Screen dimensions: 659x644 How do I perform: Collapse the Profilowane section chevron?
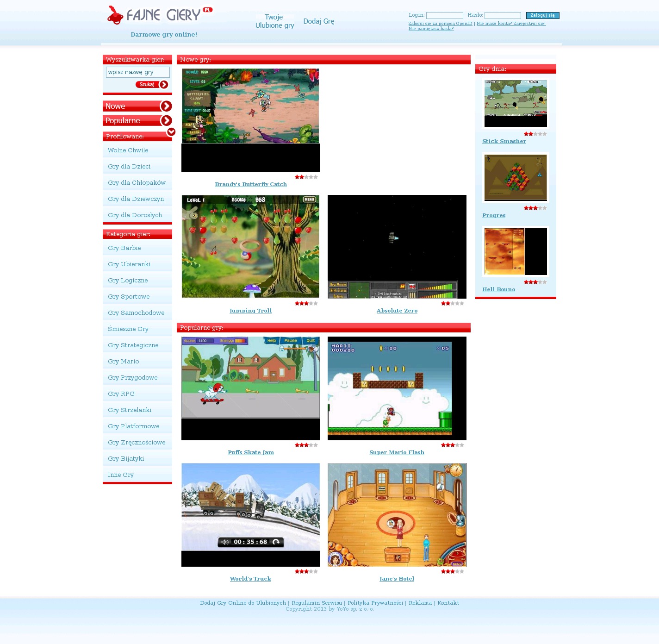click(x=171, y=132)
